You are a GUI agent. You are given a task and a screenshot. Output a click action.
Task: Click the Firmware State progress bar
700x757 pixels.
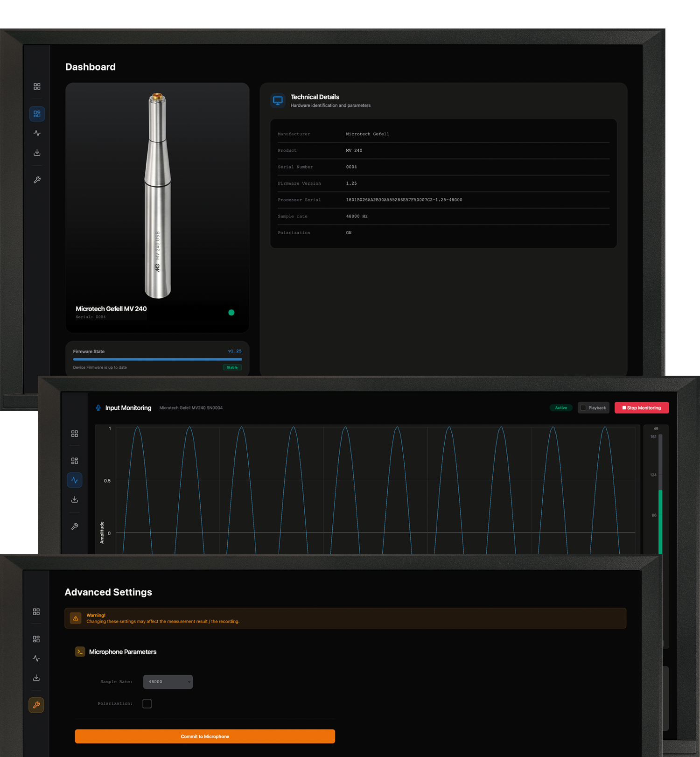[157, 359]
